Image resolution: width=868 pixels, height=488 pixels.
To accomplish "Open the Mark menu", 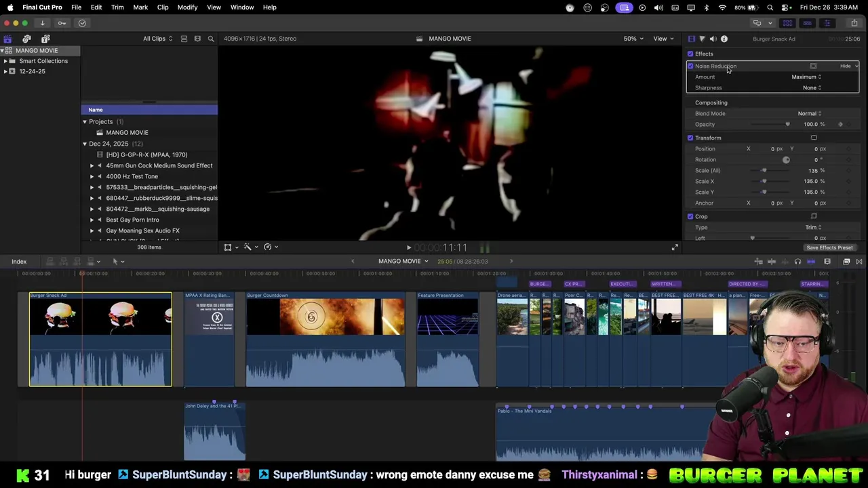I will click(x=140, y=7).
